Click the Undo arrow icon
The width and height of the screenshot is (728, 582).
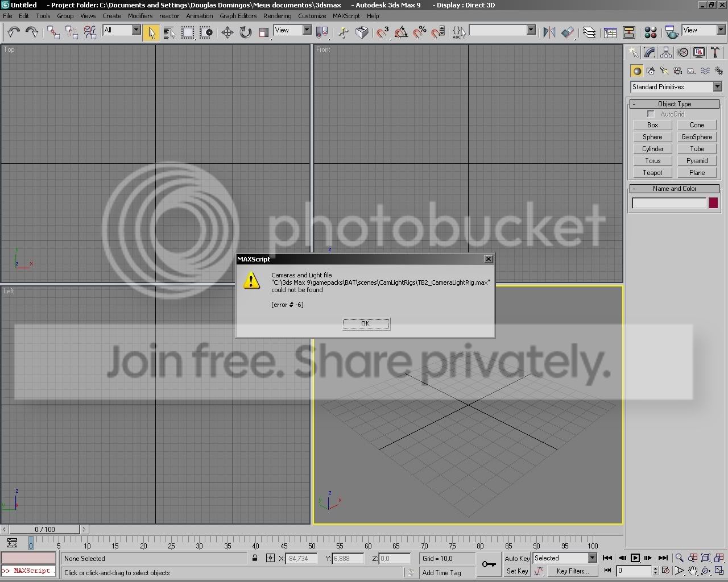click(x=14, y=32)
